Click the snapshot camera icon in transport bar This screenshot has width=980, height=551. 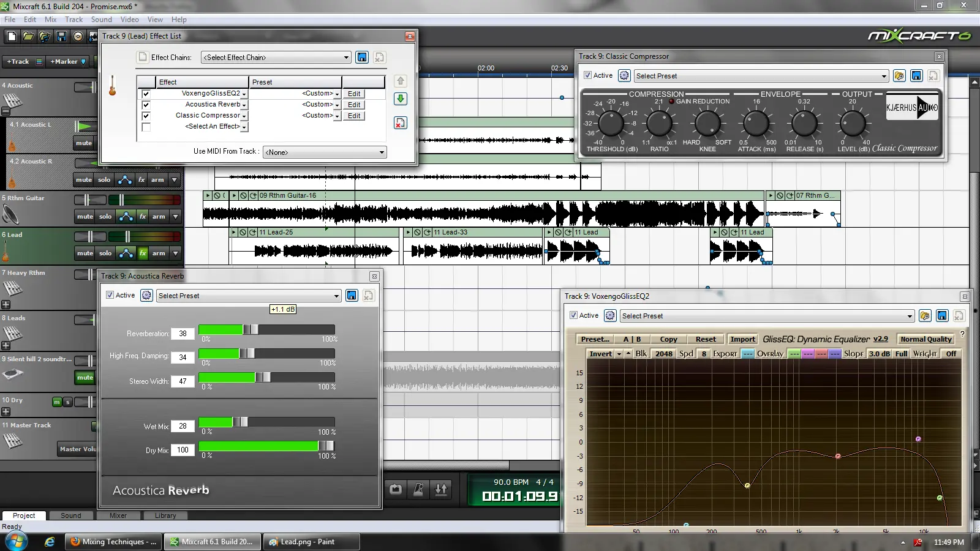click(x=396, y=489)
